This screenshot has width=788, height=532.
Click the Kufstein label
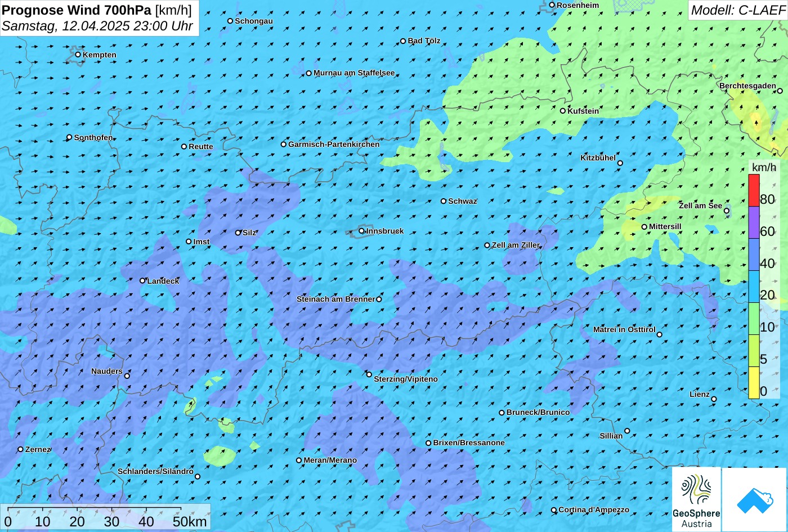[x=583, y=111]
